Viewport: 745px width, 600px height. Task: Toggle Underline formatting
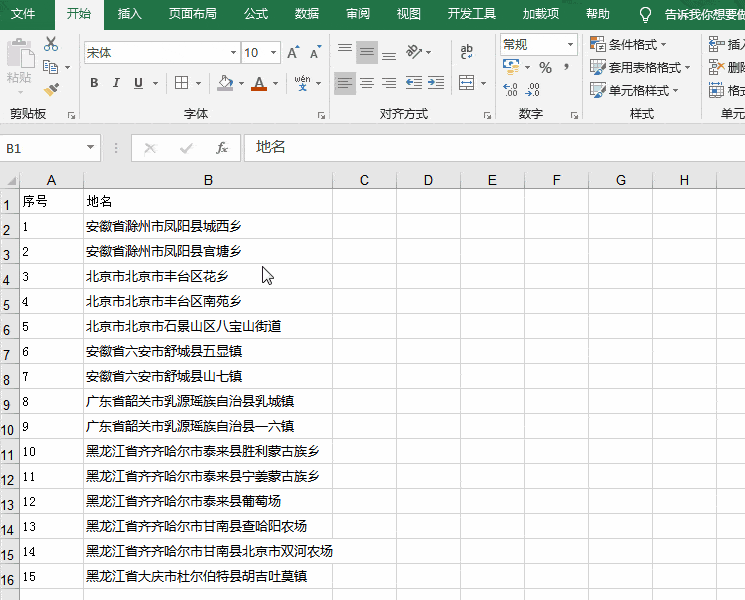[x=138, y=83]
